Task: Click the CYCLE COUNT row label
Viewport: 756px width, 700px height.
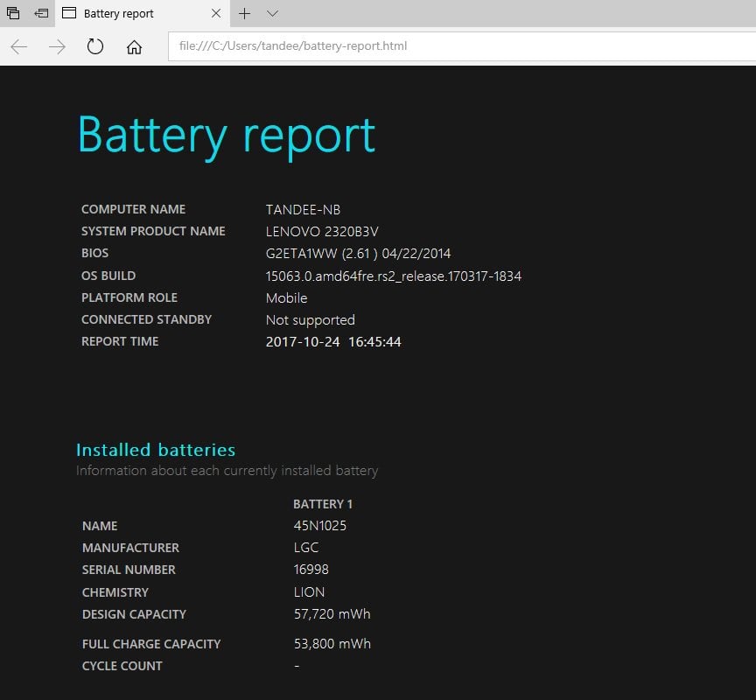Action: pos(122,666)
